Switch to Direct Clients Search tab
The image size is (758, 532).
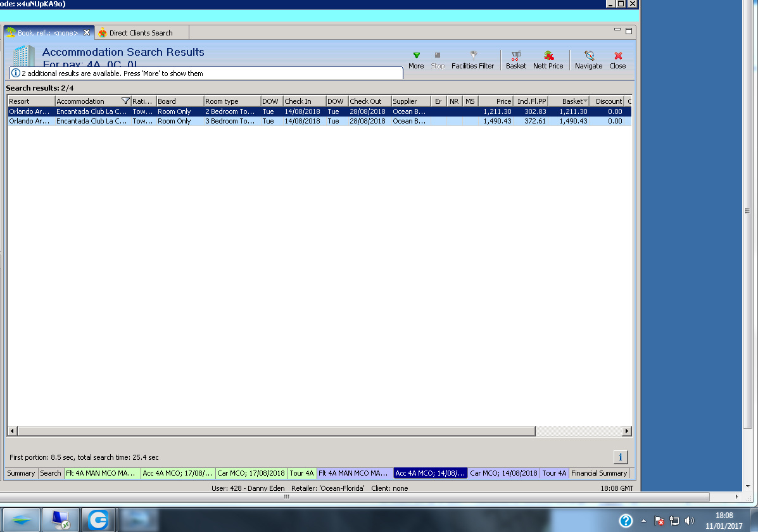141,33
